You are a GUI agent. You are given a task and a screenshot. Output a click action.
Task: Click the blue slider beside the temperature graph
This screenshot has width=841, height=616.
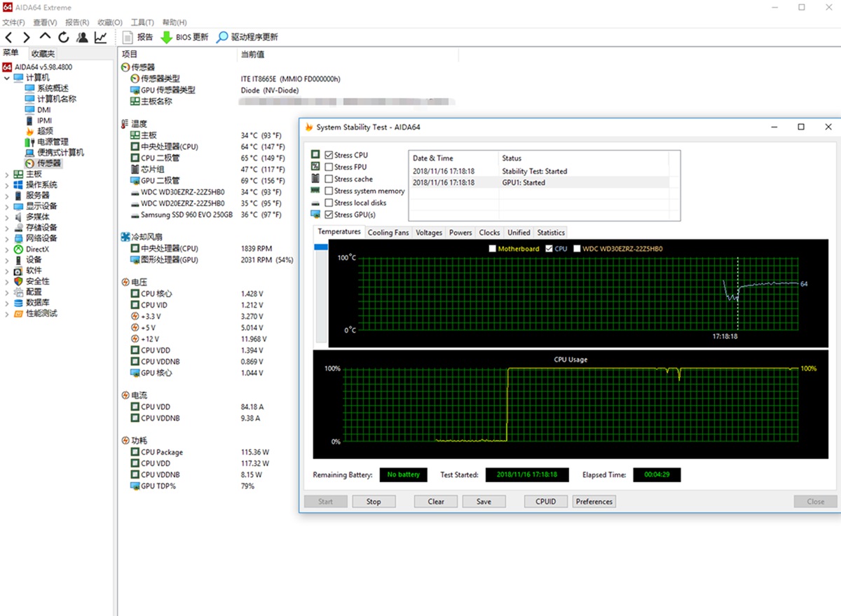tap(321, 247)
